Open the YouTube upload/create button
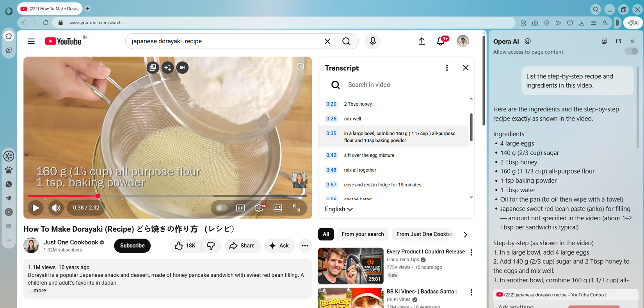644x308 pixels. pyautogui.click(x=422, y=41)
